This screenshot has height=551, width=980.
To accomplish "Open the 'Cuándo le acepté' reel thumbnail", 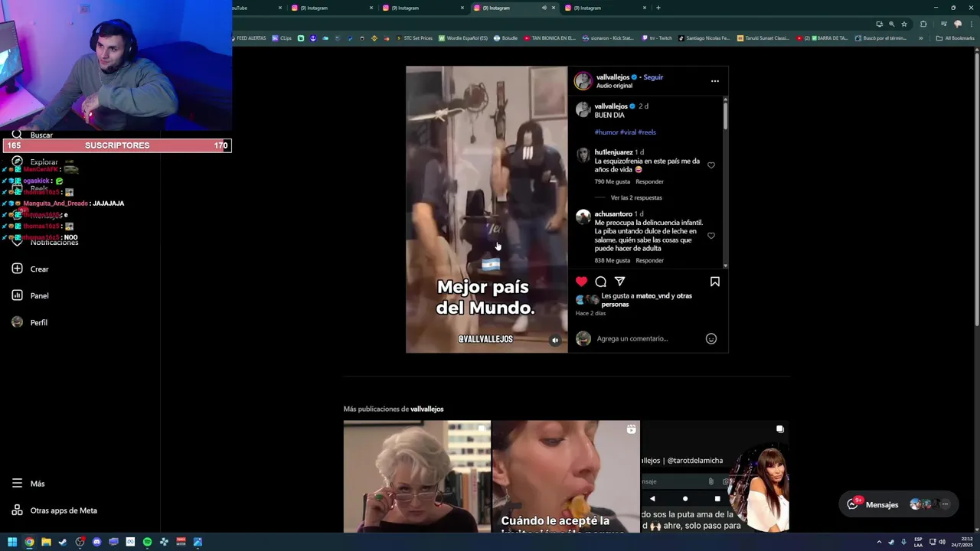I will tap(566, 476).
